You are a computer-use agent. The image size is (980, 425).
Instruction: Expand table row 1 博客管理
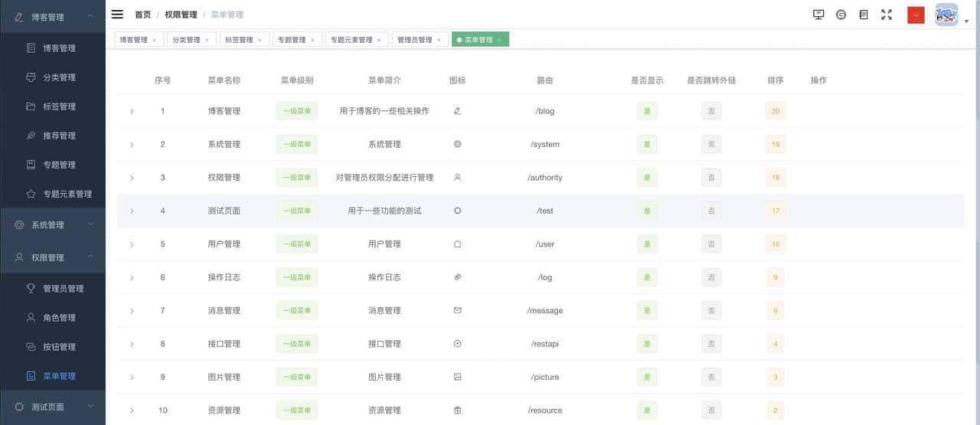click(x=132, y=111)
